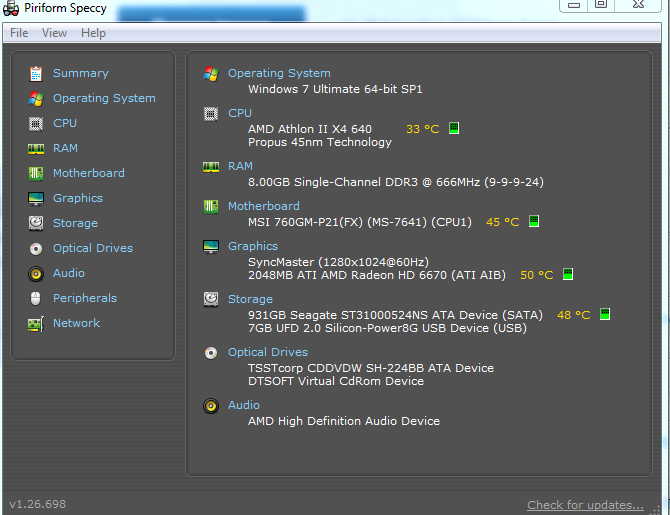
Task: Click the Audio speaker icon in summary panel
Action: tap(211, 406)
